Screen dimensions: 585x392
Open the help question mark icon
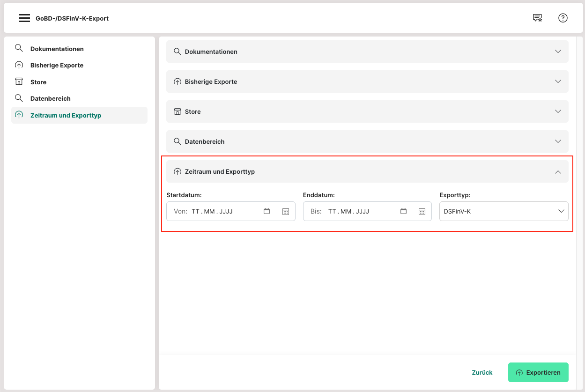click(563, 18)
